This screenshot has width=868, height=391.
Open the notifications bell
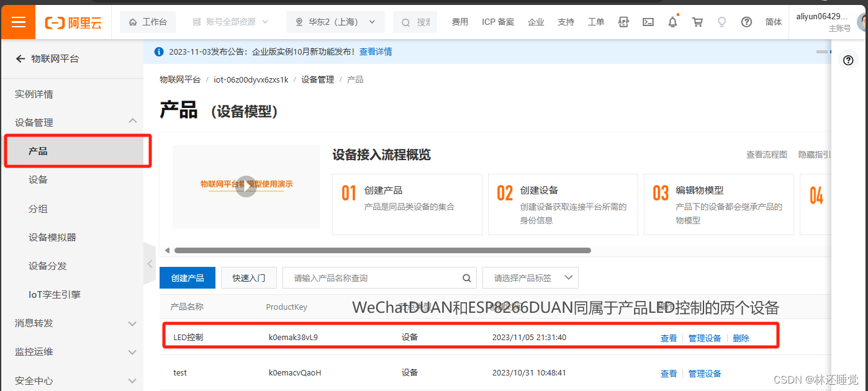coord(672,22)
